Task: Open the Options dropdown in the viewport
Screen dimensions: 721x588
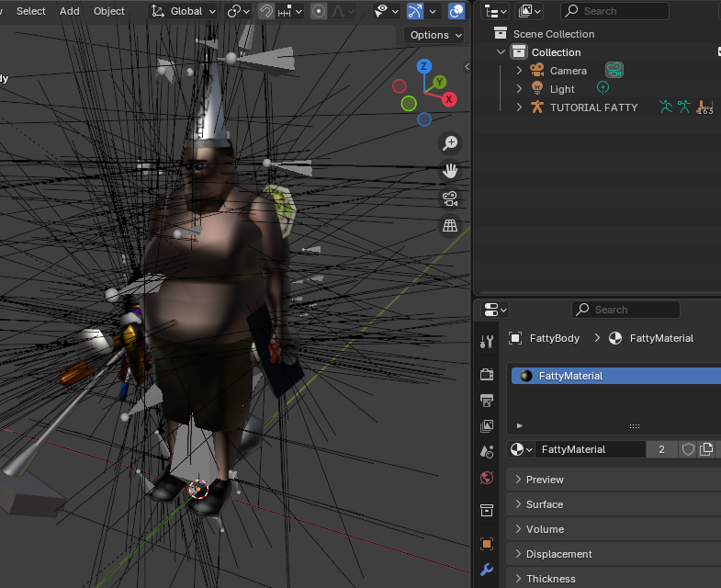Action: (434, 35)
